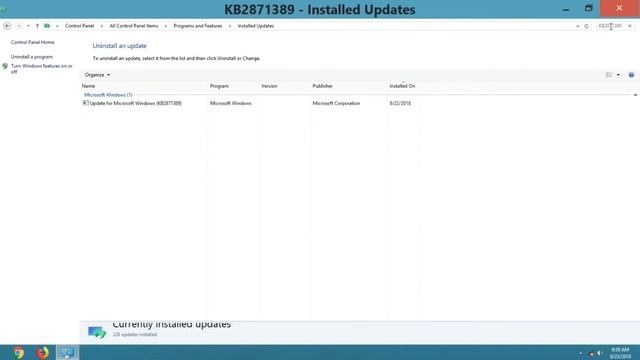640x360 pixels.
Task: Open Programs and Features breadcrumb
Action: coord(198,26)
